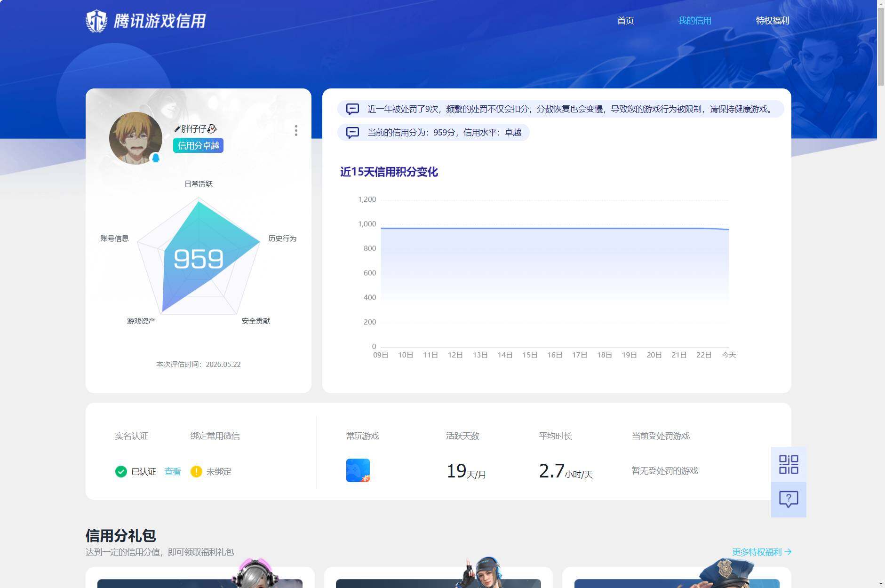Click the scrollbar down arrow
The image size is (885, 588).
point(881,584)
